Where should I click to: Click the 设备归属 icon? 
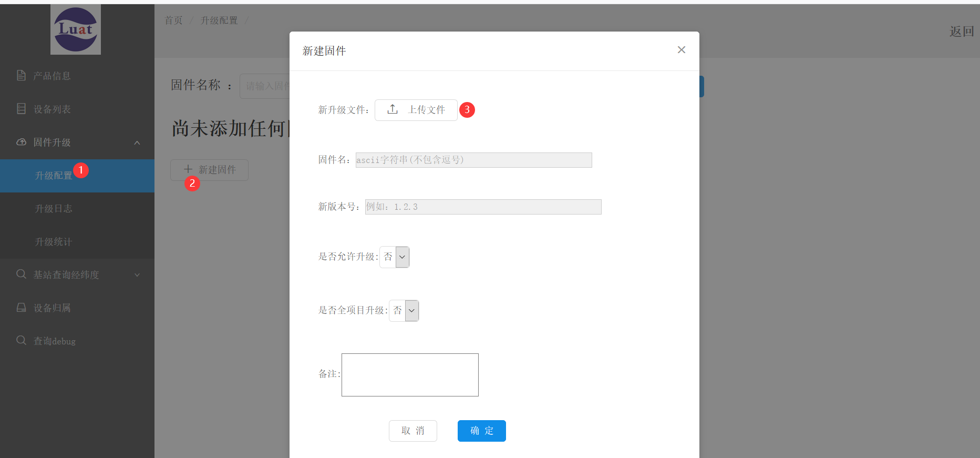pyautogui.click(x=22, y=308)
